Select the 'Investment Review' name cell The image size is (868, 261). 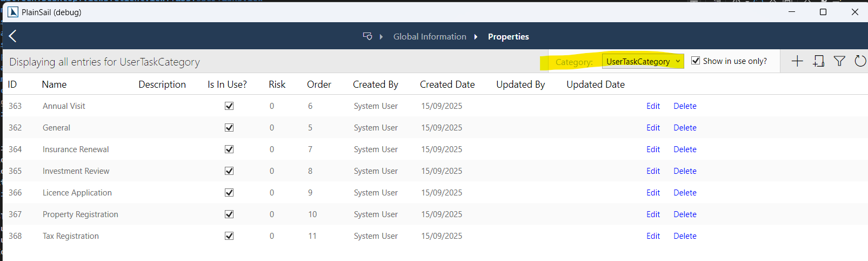point(76,171)
